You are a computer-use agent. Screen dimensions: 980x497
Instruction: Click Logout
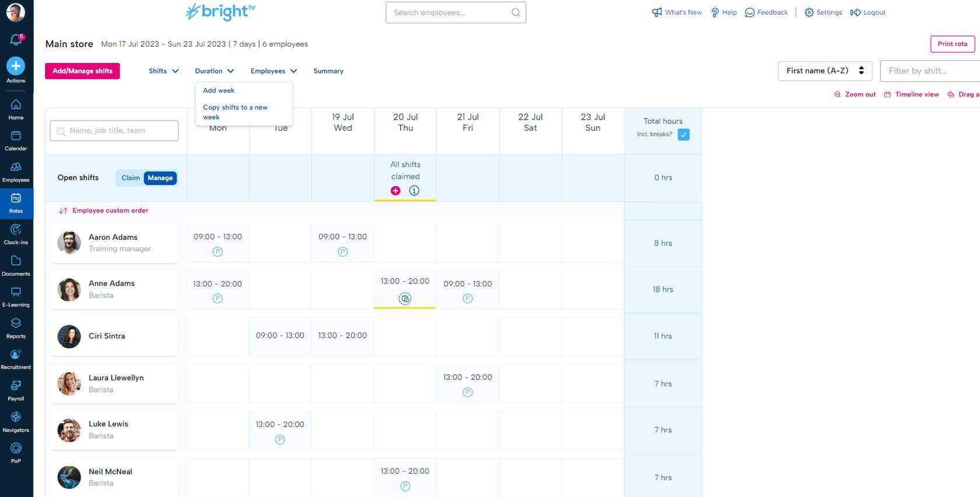pos(867,12)
